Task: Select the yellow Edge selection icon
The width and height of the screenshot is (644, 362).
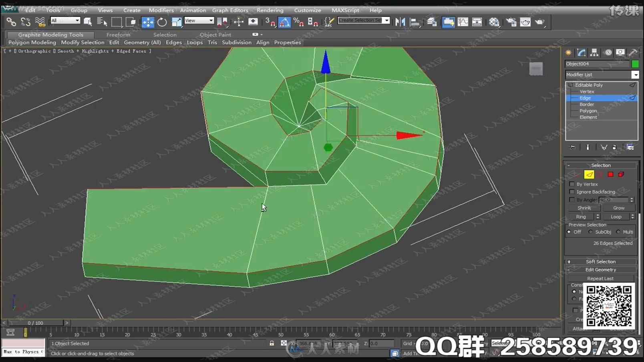Action: click(x=589, y=174)
